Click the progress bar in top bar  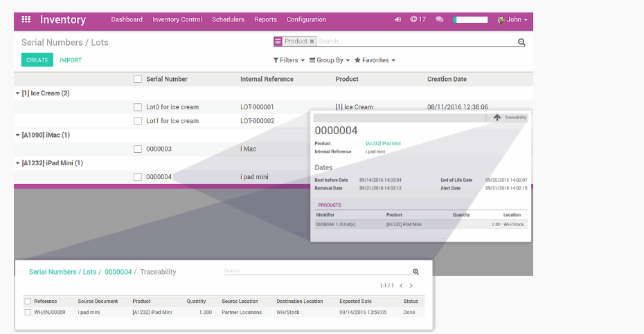[471, 19]
